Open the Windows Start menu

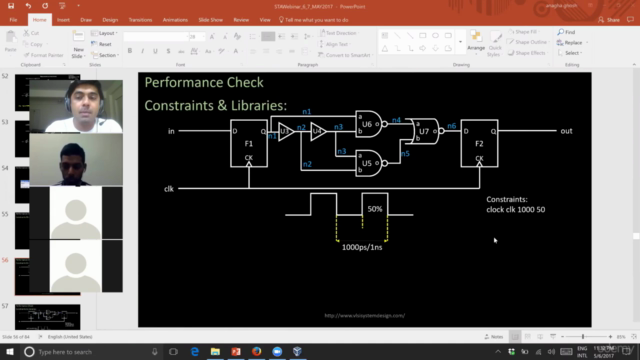9,351
